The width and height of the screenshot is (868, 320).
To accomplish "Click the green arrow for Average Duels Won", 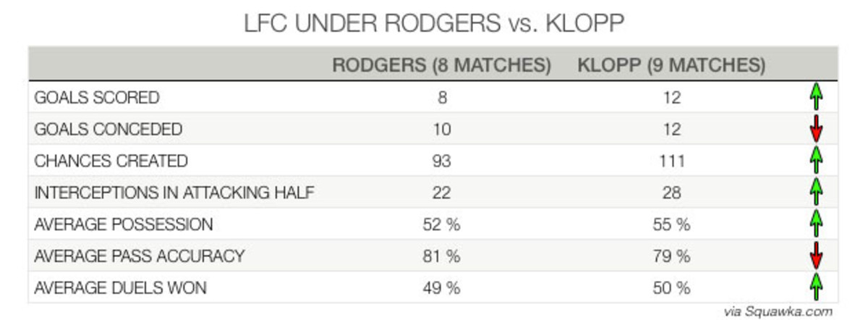I will [816, 287].
